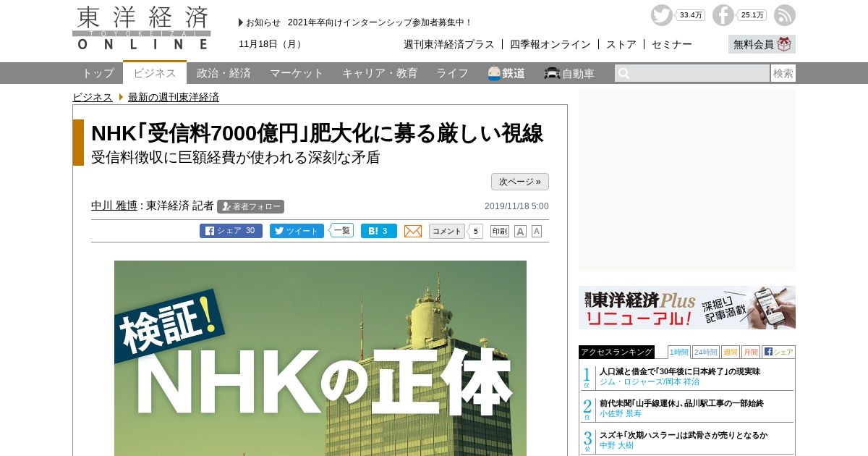Click the Twitter follower count 33.4万
This screenshot has width=868, height=456.
[691, 15]
